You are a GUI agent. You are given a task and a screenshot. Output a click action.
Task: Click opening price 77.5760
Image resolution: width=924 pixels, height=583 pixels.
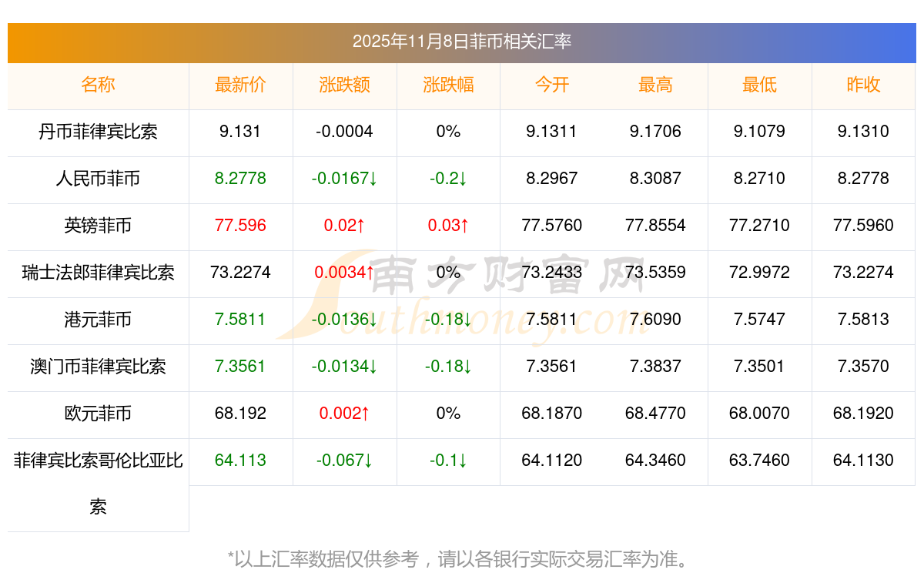pyautogui.click(x=552, y=226)
